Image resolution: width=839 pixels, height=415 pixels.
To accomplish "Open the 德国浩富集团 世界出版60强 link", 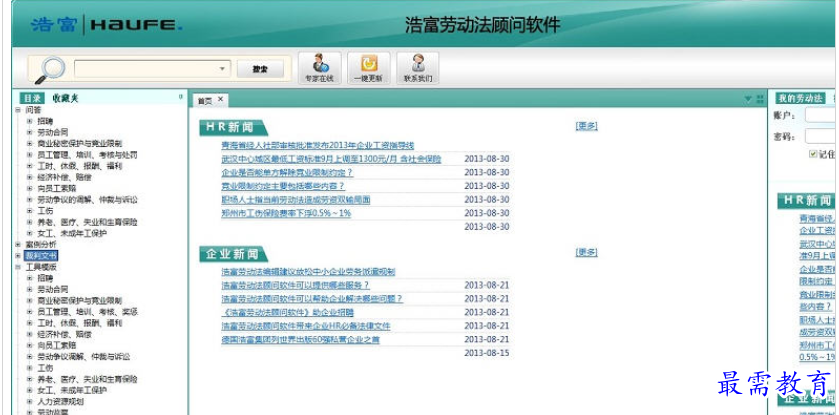I will (x=300, y=340).
